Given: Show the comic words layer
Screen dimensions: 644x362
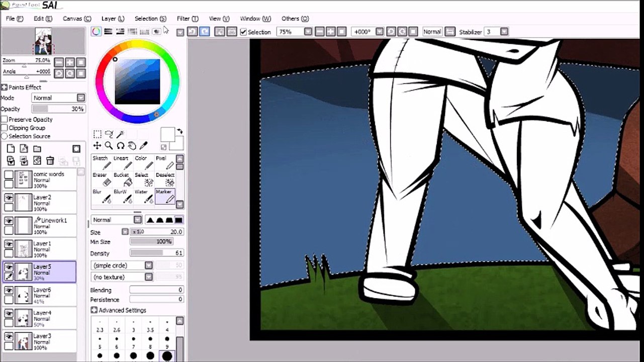Looking at the screenshot, I should point(9,174).
